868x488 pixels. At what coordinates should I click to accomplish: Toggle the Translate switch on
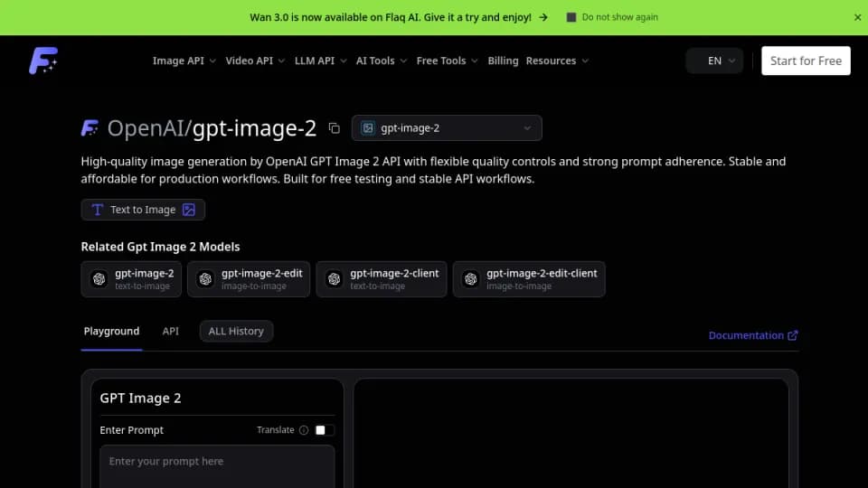pyautogui.click(x=325, y=430)
